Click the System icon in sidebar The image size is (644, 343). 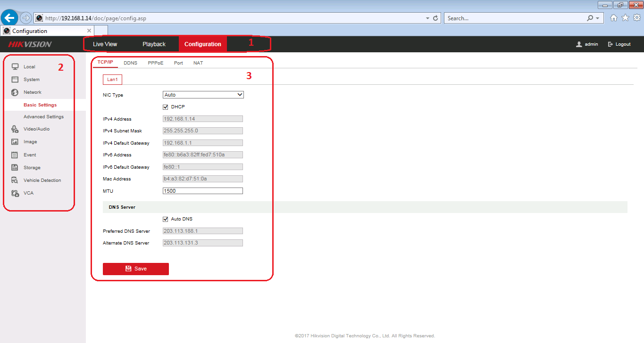pyautogui.click(x=15, y=79)
